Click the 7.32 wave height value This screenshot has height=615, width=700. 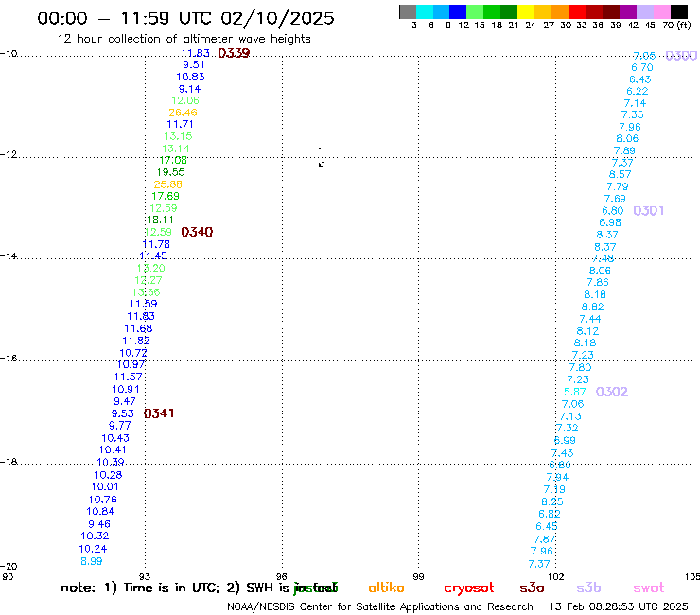click(x=568, y=428)
